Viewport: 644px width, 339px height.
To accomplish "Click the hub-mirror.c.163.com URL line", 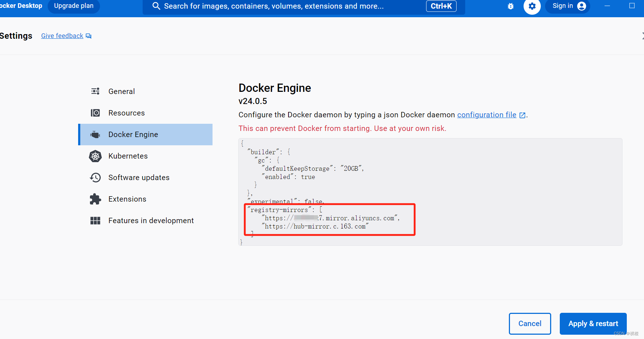I will [x=315, y=226].
